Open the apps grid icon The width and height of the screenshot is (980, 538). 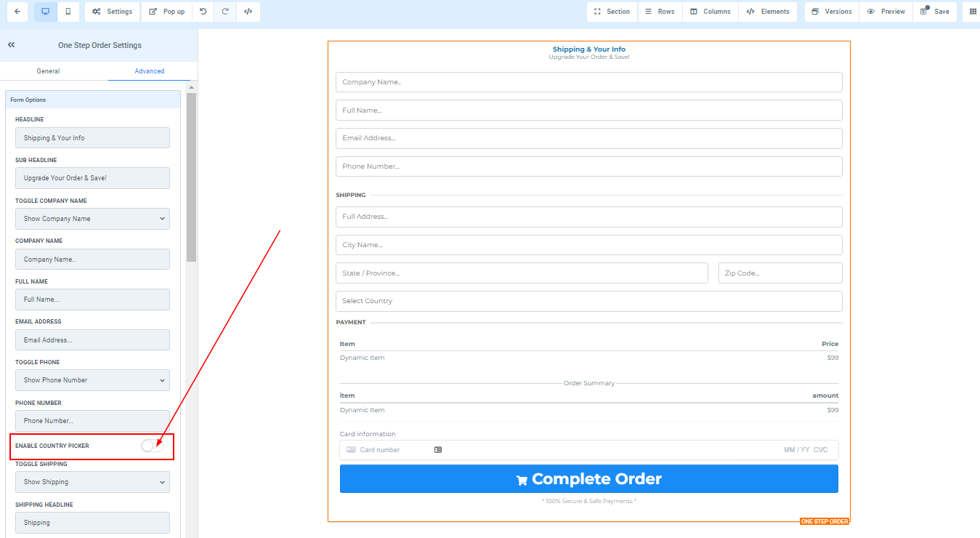(973, 12)
